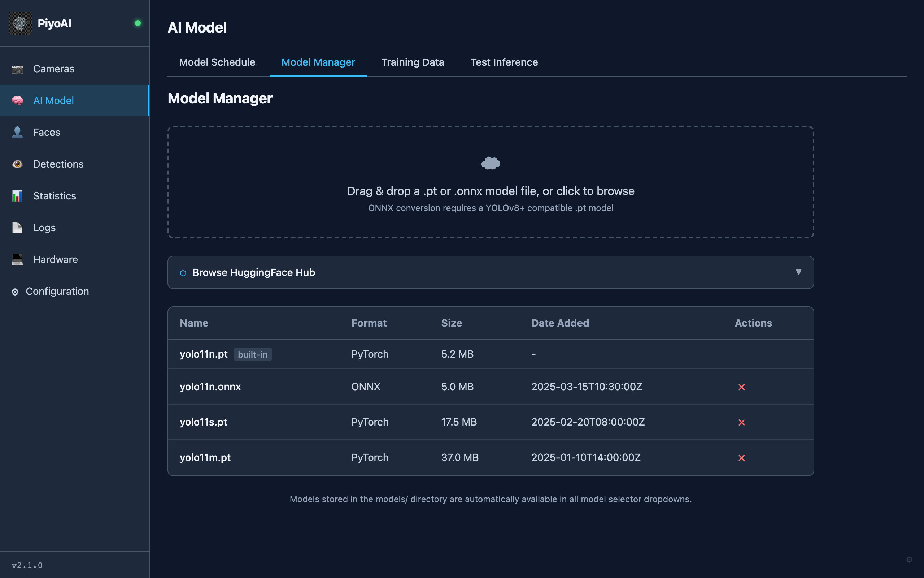Image resolution: width=924 pixels, height=578 pixels.
Task: Click the PyTorch format of yolo11n.pt
Action: (x=370, y=354)
